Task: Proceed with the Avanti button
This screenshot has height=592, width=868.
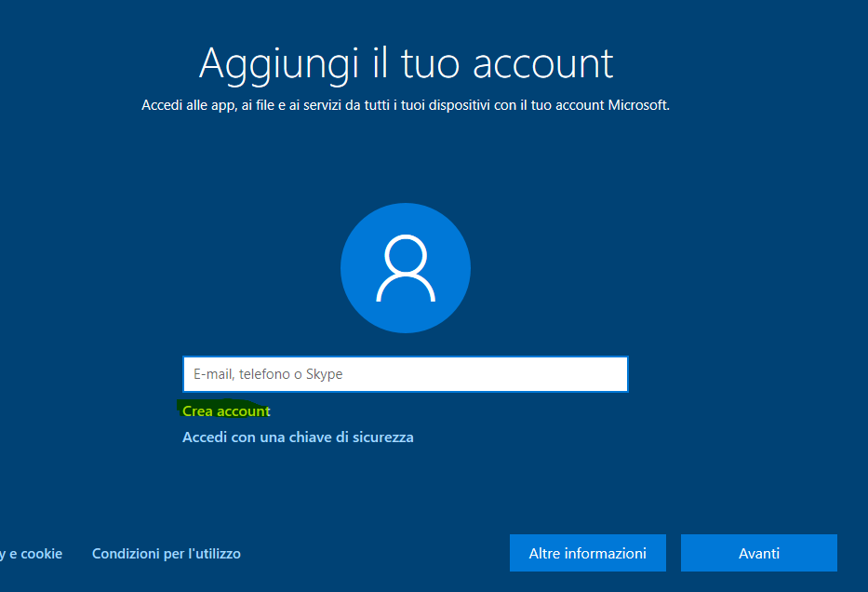Action: click(759, 553)
